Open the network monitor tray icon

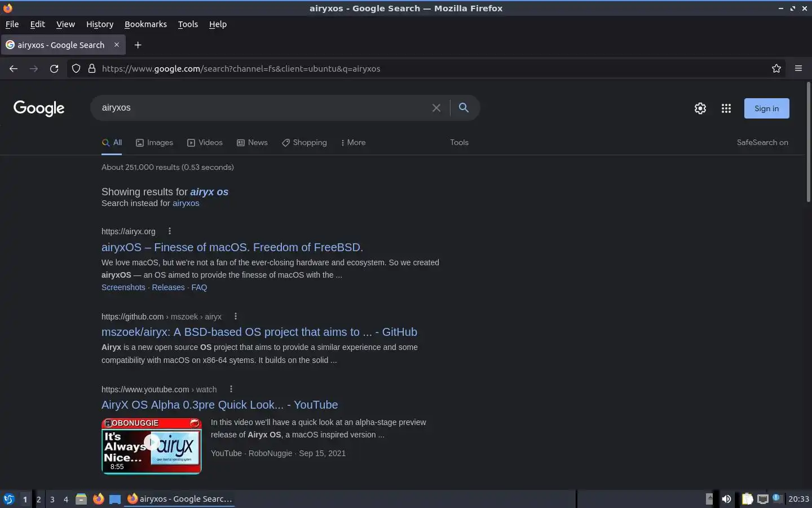[763, 499]
